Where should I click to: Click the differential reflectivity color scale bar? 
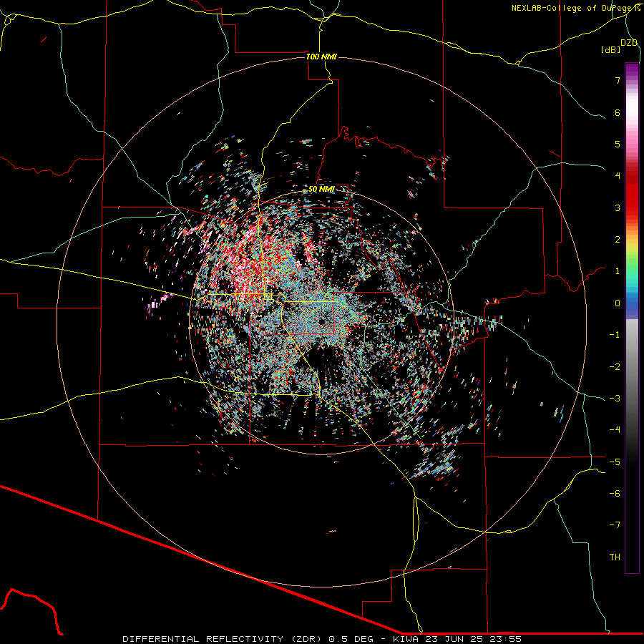(632, 318)
